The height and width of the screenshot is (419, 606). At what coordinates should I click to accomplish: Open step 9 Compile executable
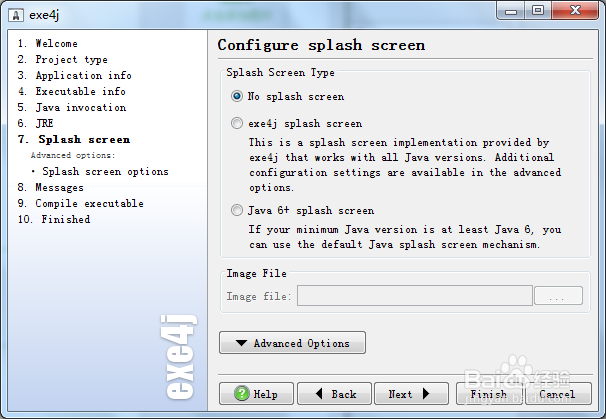tap(80, 203)
